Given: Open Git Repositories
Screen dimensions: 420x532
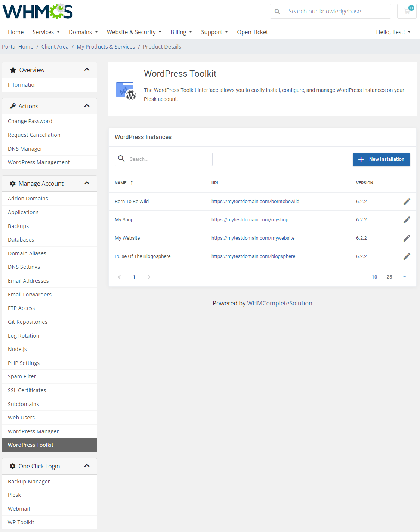Looking at the screenshot, I should point(49,322).
